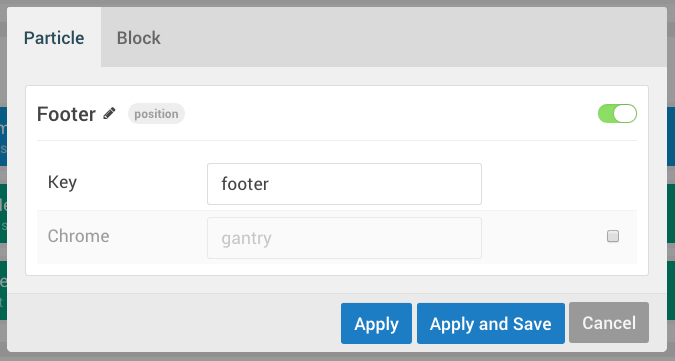Viewport: 675px width, 361px height.
Task: Click the gray overlay above the dialog to dismiss it
Action: pos(338,3)
